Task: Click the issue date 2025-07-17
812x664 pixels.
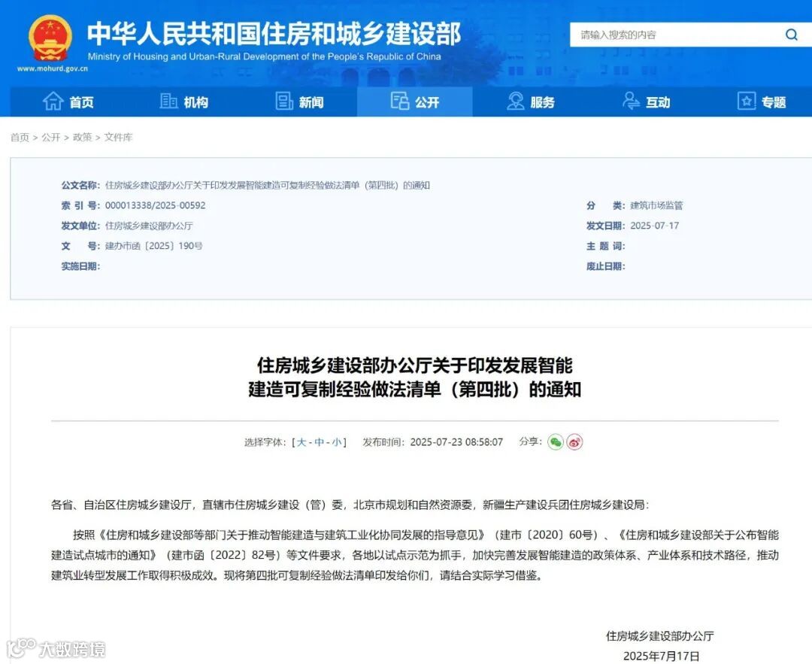Action: (655, 226)
